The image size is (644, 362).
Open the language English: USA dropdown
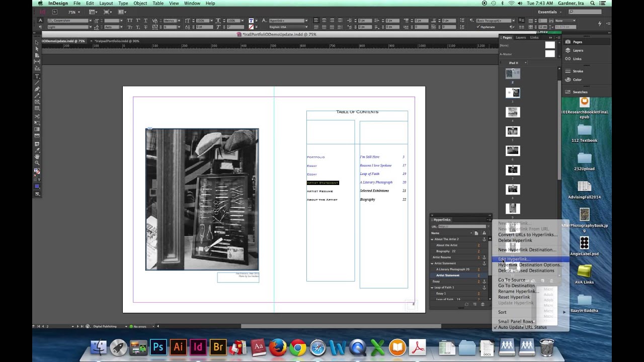click(x=305, y=27)
